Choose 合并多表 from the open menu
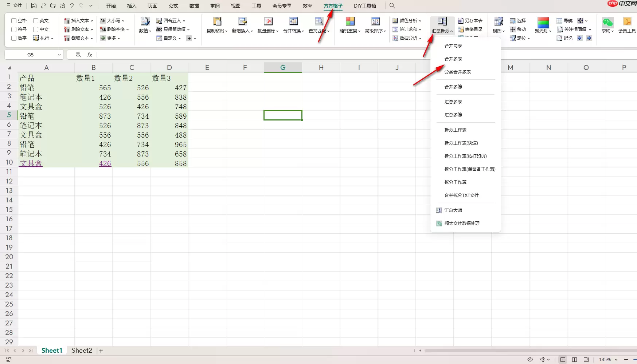The width and height of the screenshot is (637, 364). click(453, 59)
